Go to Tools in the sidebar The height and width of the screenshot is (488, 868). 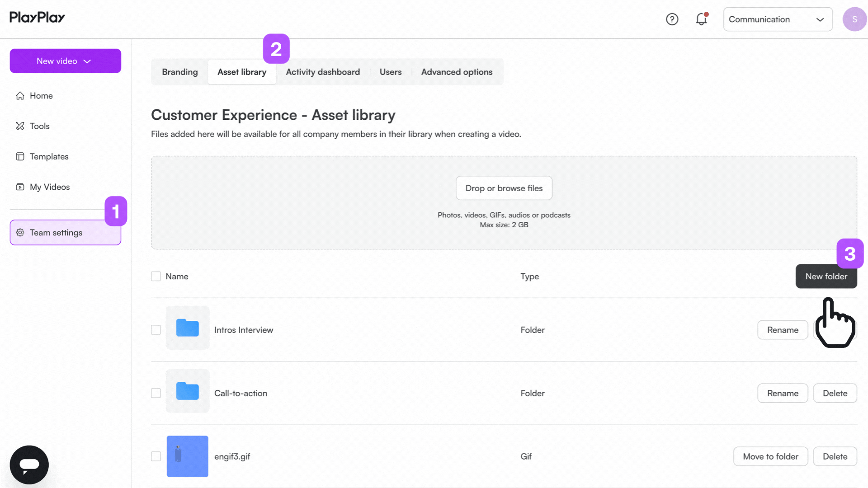click(39, 126)
